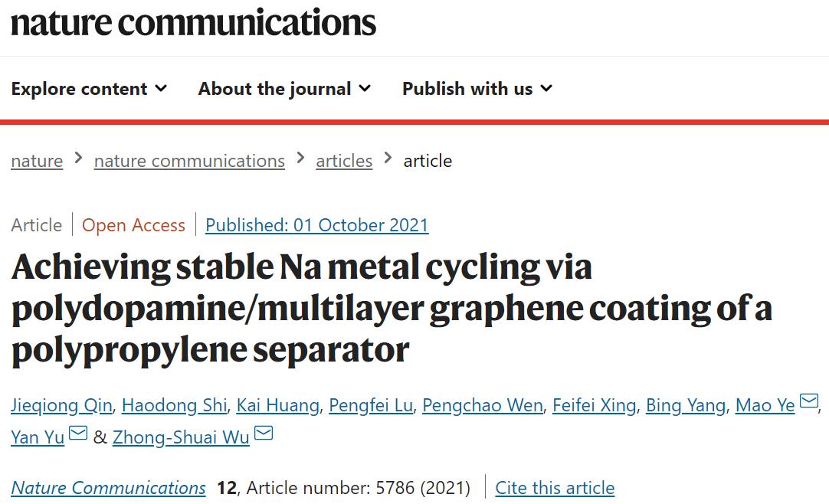The height and width of the screenshot is (504, 829).
Task: Click author Pengfei Lu
Action: point(371,405)
